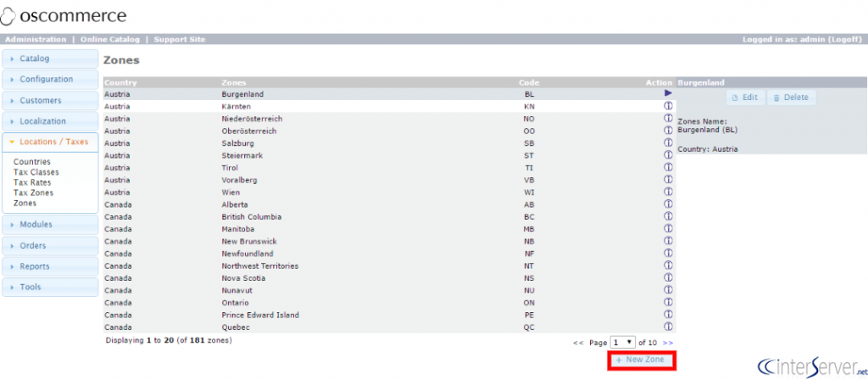Expand the Configuration section
The width and height of the screenshot is (868, 380).
tap(50, 79)
